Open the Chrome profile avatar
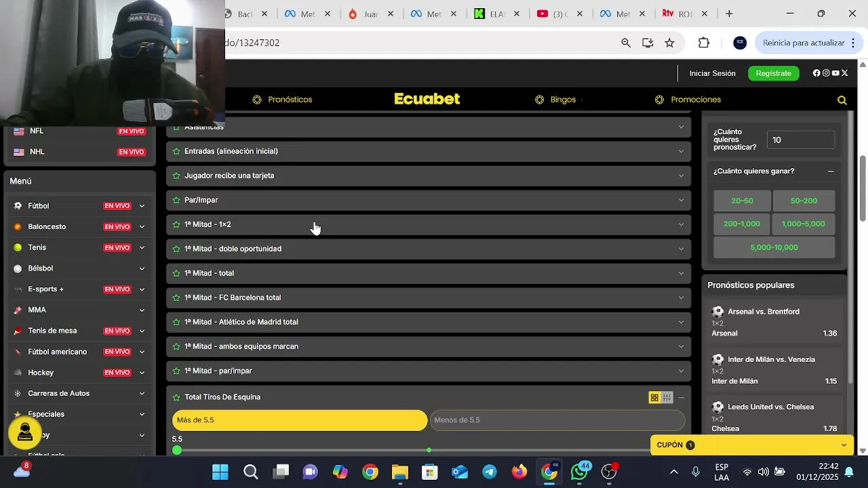868x488 pixels. [740, 43]
